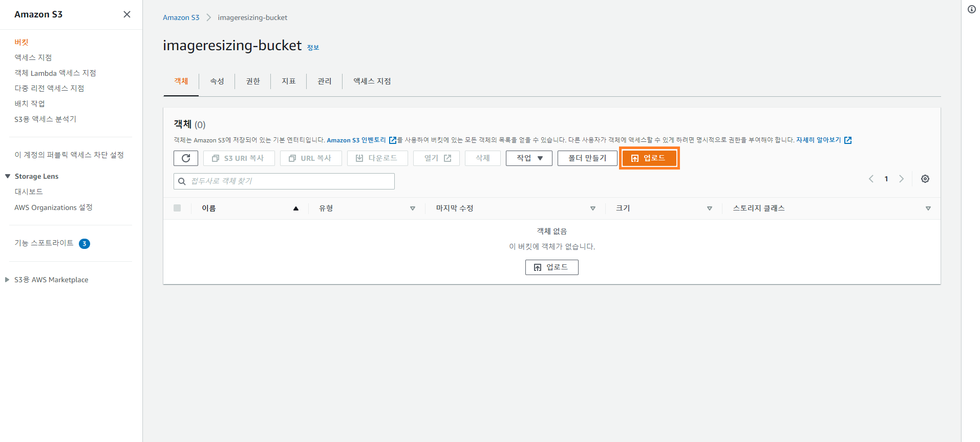Close the Amazon S3 sidebar panel
The image size is (980, 442).
127,14
